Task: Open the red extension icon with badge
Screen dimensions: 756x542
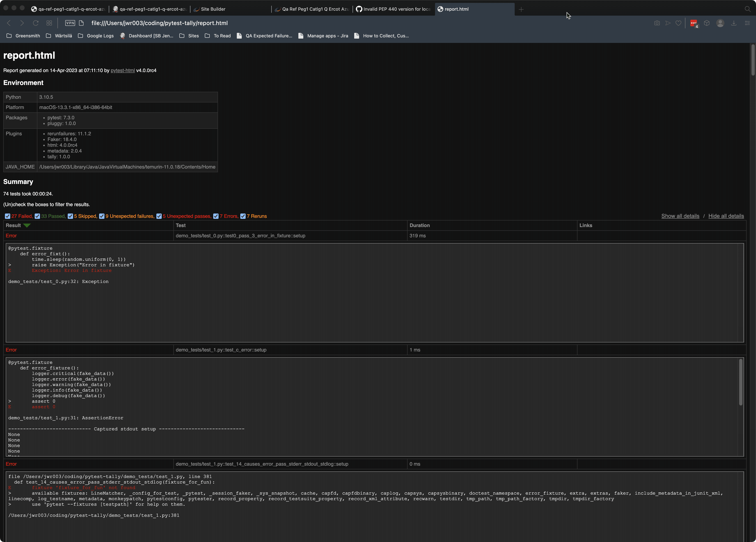Action: pyautogui.click(x=694, y=23)
